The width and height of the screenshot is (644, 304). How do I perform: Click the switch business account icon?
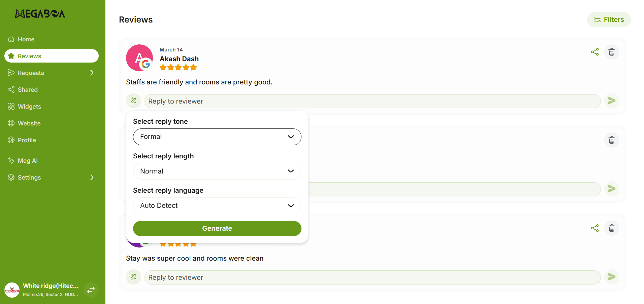pyautogui.click(x=91, y=290)
